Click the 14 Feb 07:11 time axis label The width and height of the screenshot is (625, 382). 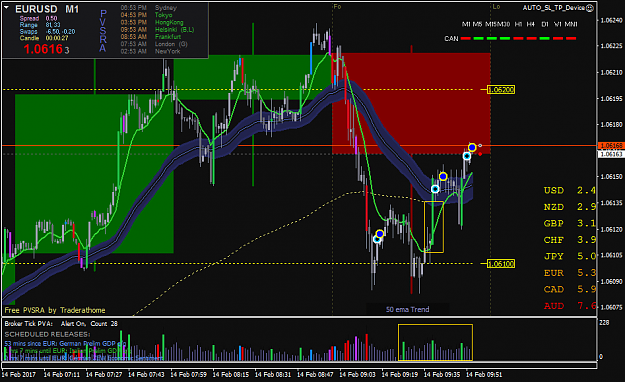click(61, 375)
